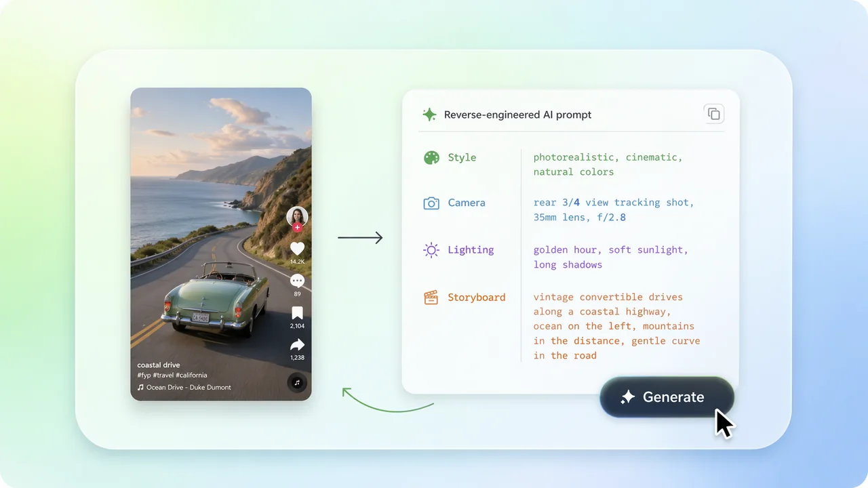This screenshot has height=488, width=868.
Task: Click the sparkle icon beside prompt title
Action: click(429, 115)
